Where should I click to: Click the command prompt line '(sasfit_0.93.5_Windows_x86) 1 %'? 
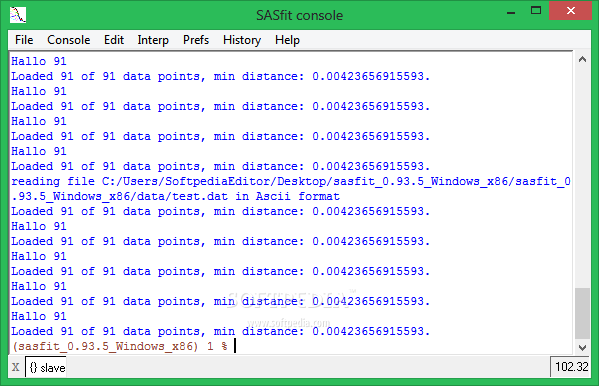coord(120,346)
